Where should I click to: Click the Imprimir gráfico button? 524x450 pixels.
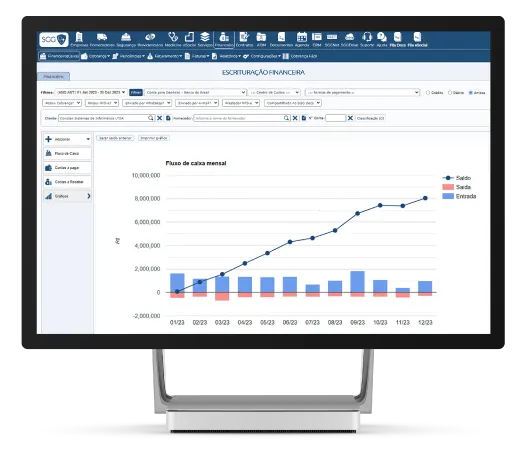tap(154, 138)
